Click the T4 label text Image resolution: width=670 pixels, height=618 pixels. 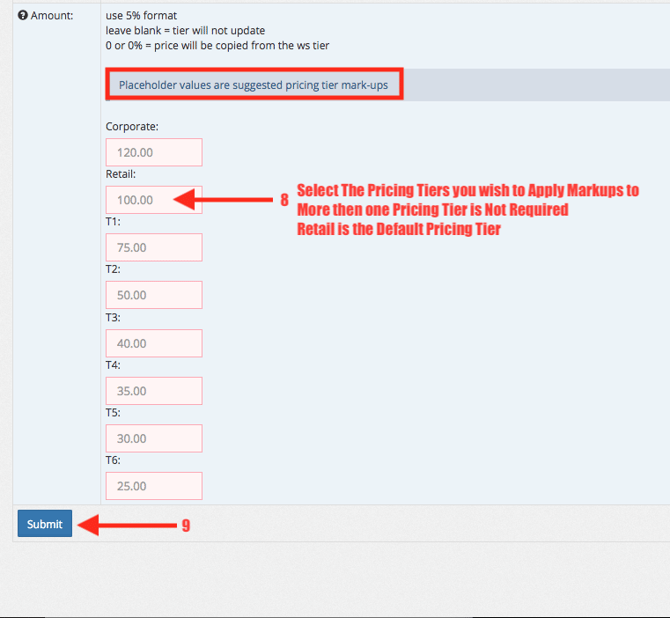point(113,365)
